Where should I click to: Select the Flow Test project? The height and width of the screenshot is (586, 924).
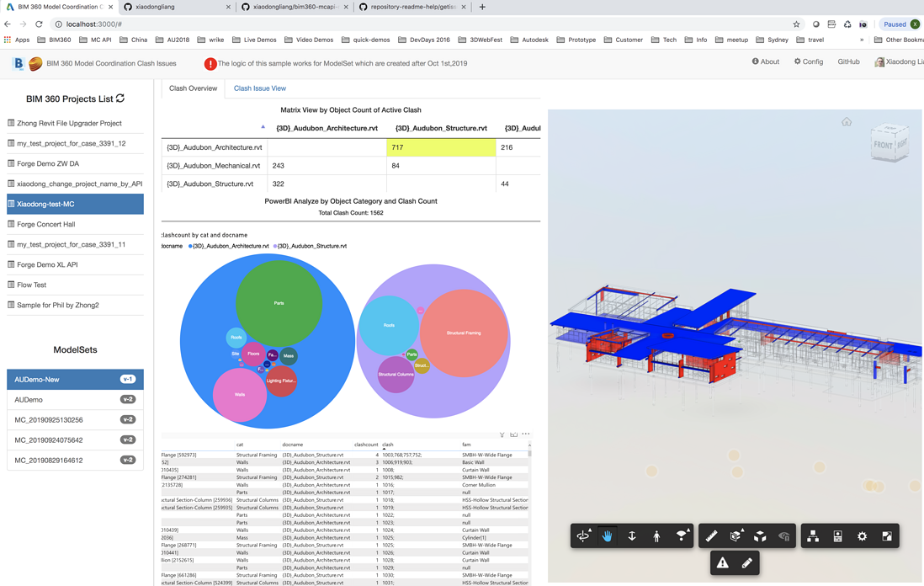click(76, 285)
